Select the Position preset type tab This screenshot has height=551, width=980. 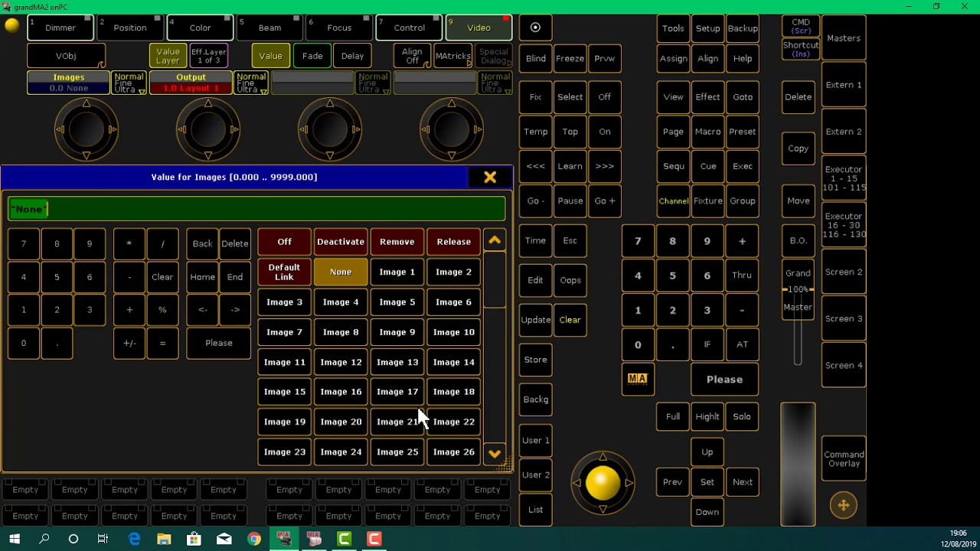click(130, 28)
